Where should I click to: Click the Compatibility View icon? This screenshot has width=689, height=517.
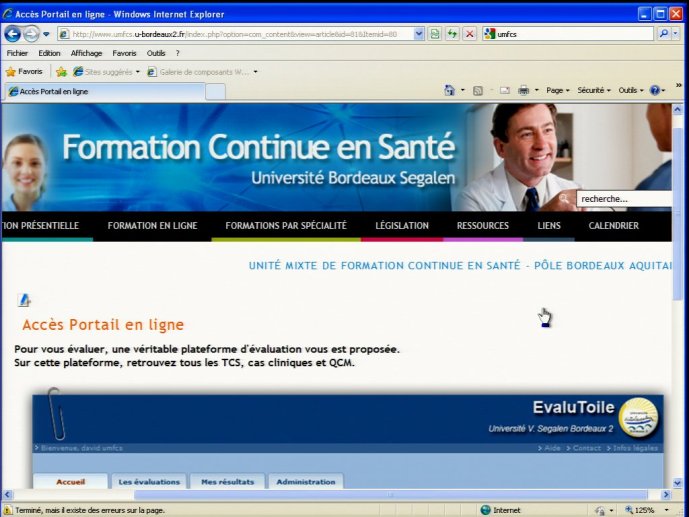tap(435, 34)
